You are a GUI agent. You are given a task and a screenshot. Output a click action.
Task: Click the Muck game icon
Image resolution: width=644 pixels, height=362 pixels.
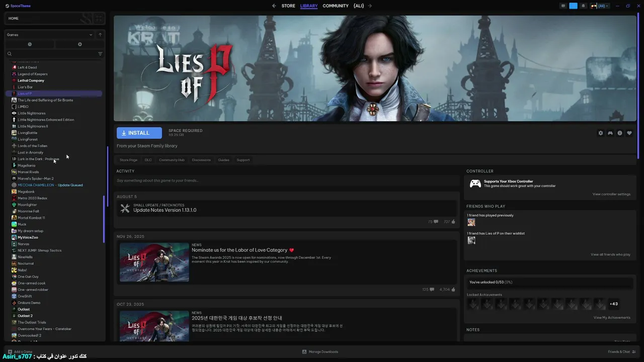[14, 224]
